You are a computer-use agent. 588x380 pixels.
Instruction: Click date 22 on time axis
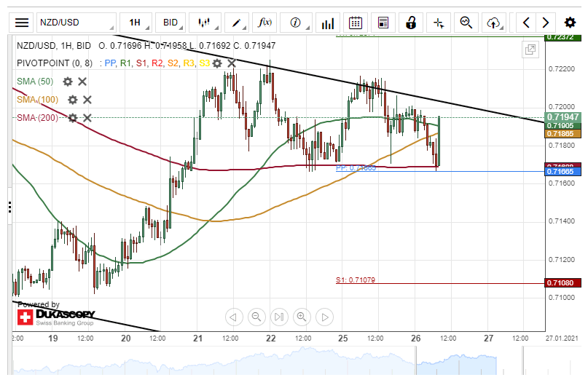[x=271, y=339]
